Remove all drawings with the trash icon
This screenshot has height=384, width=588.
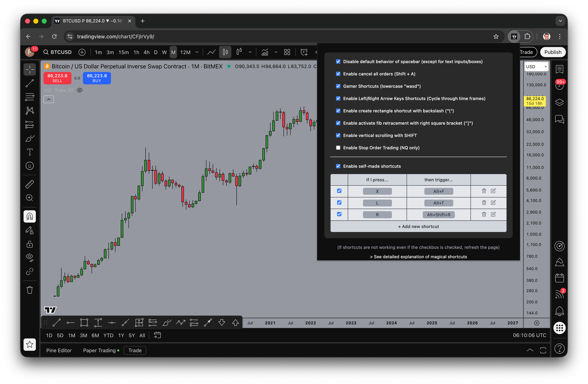point(30,290)
